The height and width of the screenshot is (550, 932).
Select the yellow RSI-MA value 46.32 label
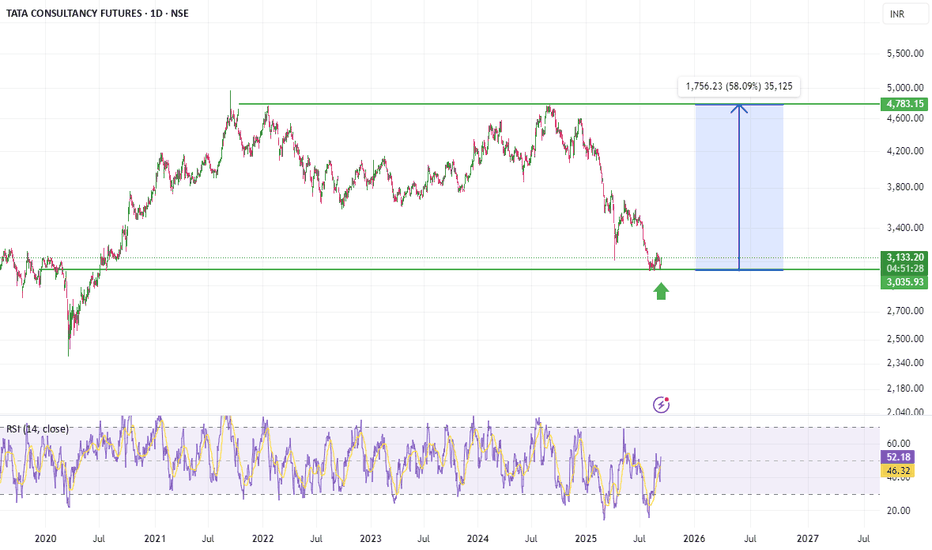898,470
